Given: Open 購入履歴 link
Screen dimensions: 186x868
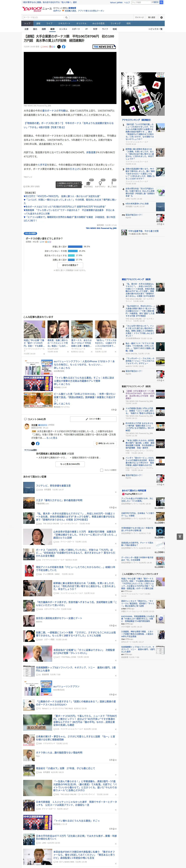Looking at the screenshot, I should 152,18.
